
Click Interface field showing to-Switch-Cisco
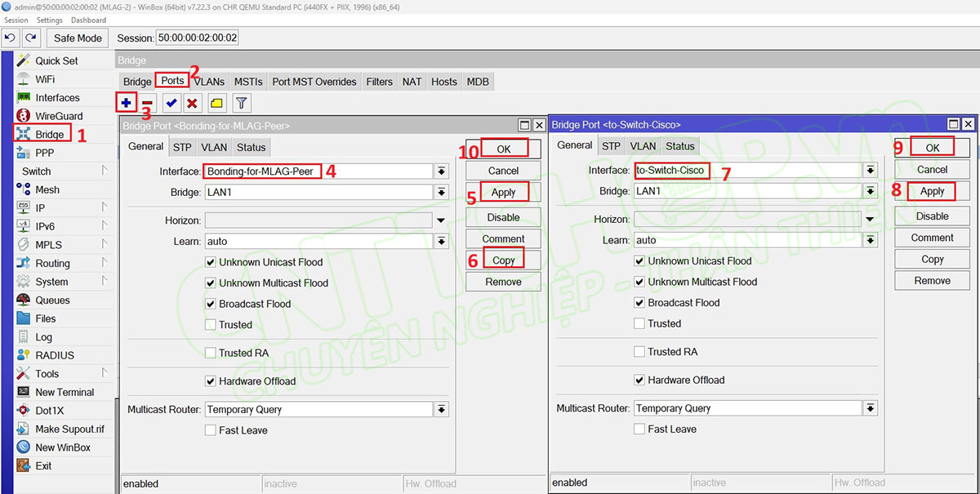747,170
